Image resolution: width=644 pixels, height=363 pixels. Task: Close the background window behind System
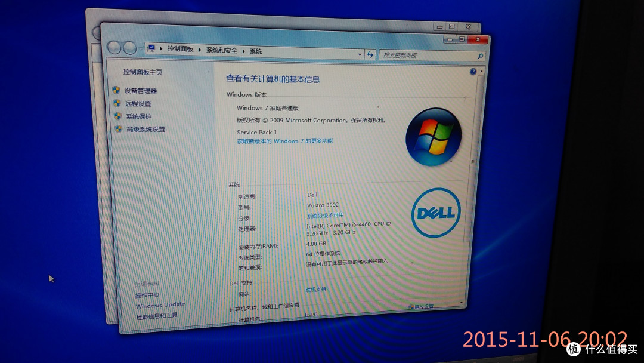click(468, 27)
